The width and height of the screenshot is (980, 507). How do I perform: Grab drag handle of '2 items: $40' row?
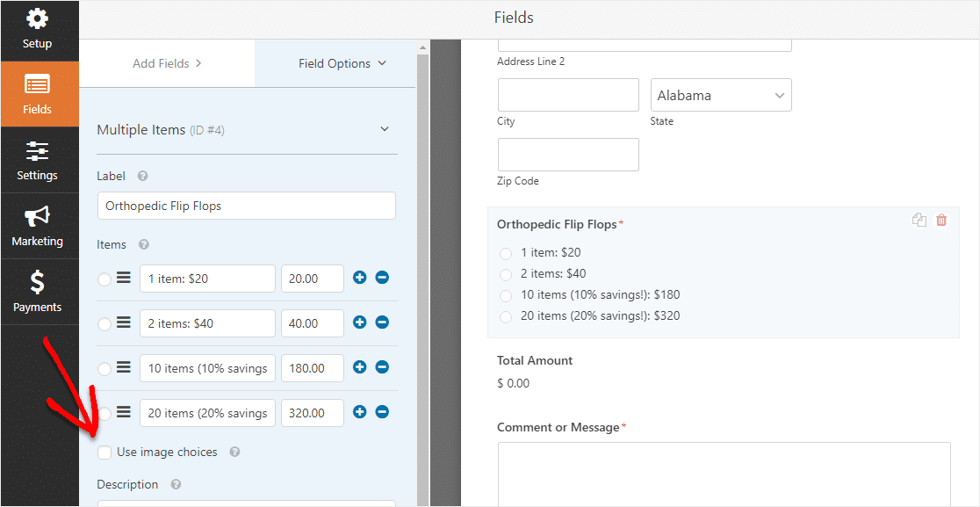(124, 322)
